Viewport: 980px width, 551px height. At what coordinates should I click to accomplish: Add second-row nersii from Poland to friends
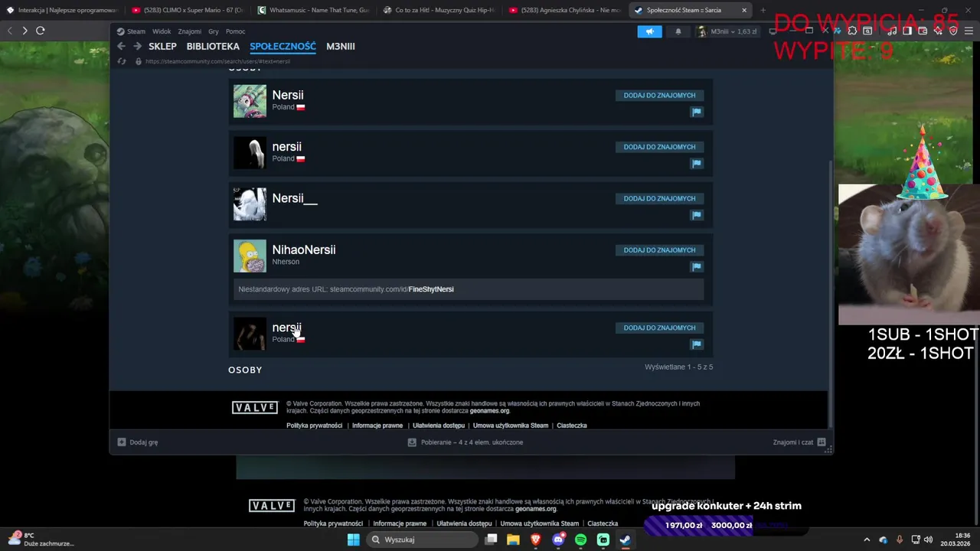(659, 147)
